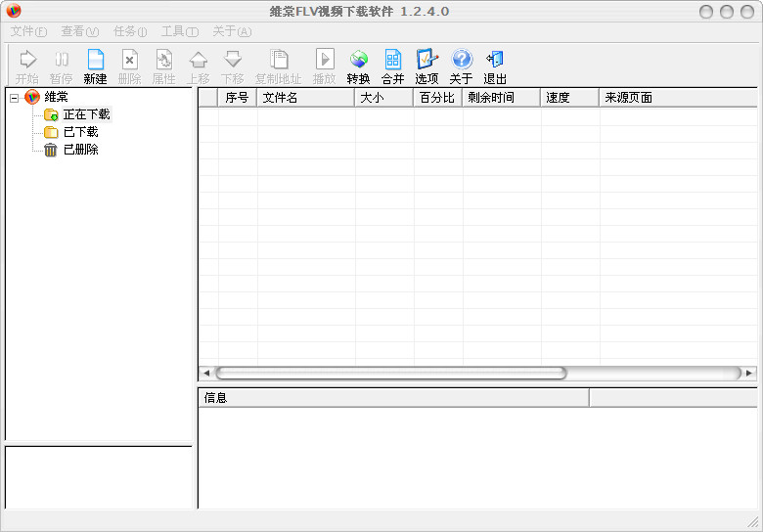Click the 退出 (Exit) toolbar icon

pos(495,61)
